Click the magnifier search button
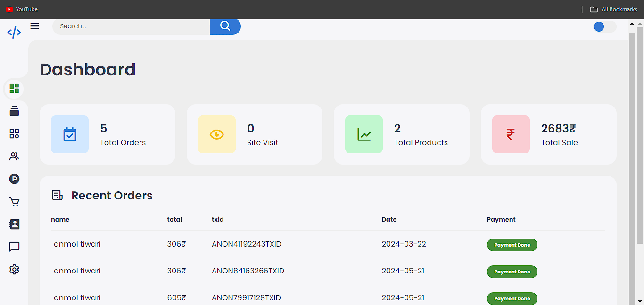Screen dimensions: 644x305 click(x=225, y=26)
